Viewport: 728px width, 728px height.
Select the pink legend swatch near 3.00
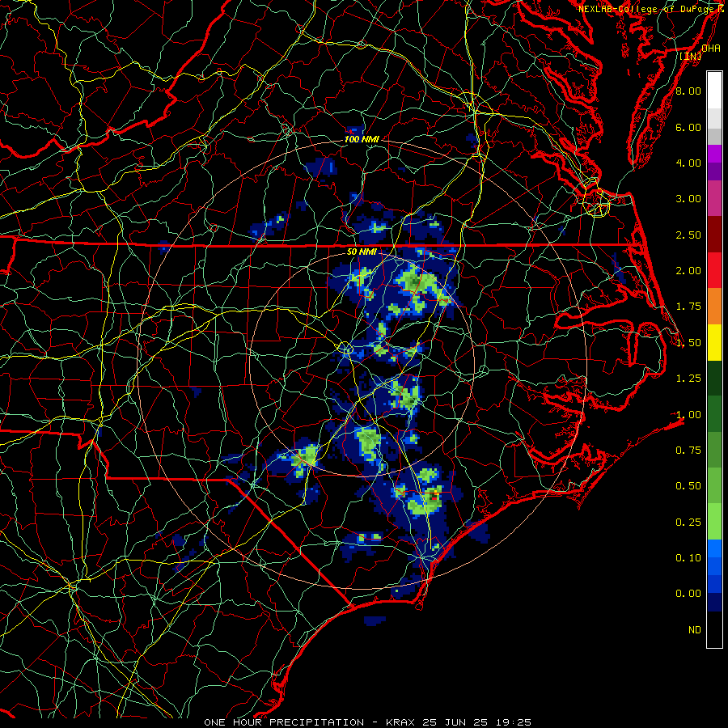coord(714,198)
